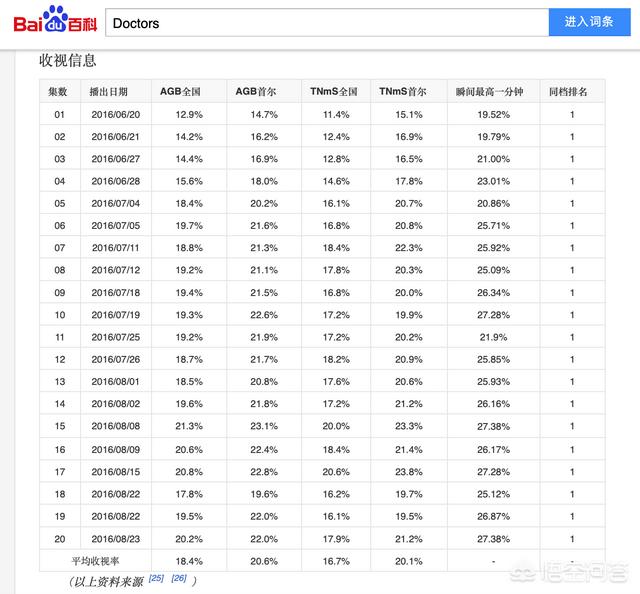Click the average AGB首尔 value 20.6%
This screenshot has height=594, width=640.
(264, 561)
